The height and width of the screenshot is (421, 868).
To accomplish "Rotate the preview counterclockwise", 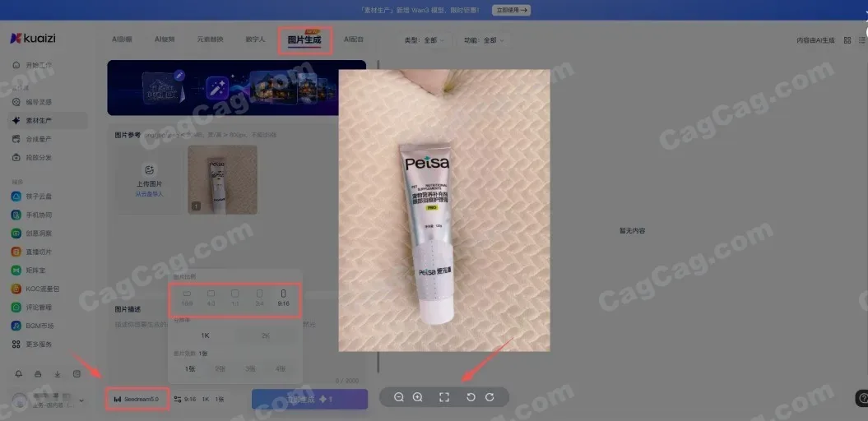I will pyautogui.click(x=471, y=397).
